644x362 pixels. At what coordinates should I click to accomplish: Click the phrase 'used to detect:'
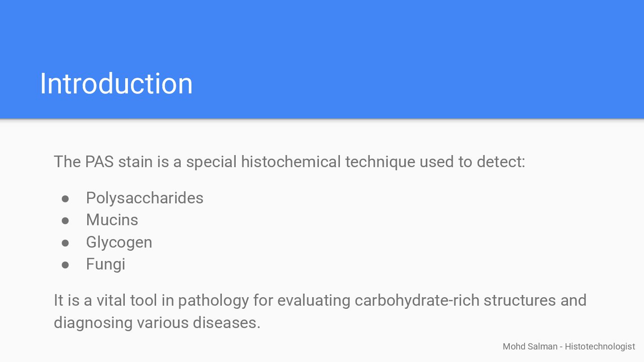472,162
